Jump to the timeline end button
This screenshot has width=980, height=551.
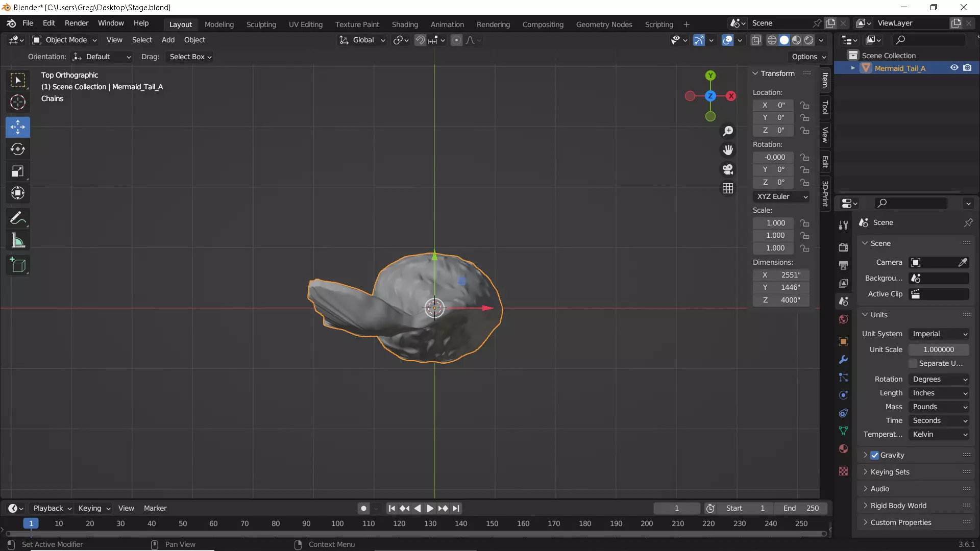click(456, 508)
